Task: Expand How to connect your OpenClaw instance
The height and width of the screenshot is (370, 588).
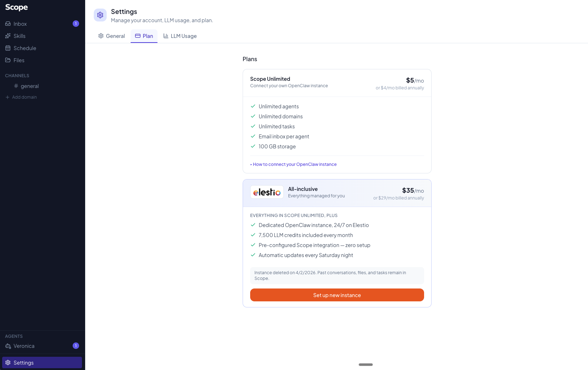Action: [x=295, y=164]
